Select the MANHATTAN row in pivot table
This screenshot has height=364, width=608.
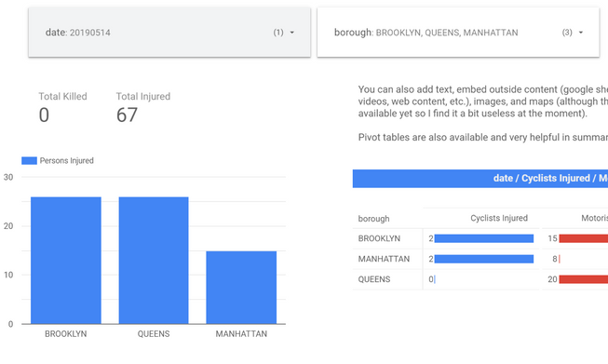click(480, 259)
